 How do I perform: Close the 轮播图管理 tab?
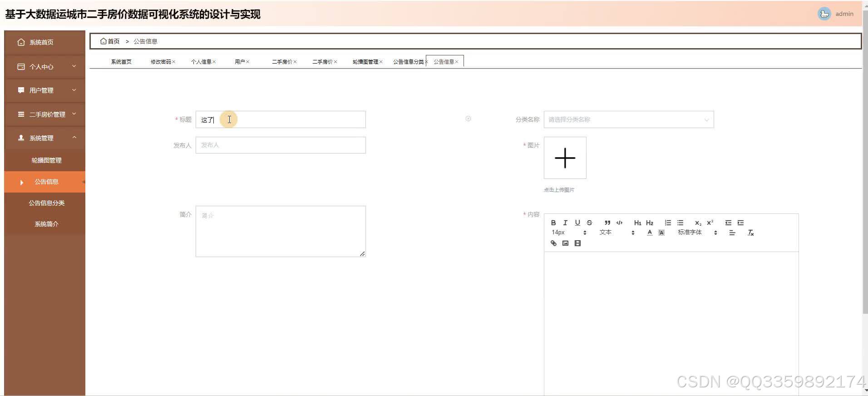click(381, 62)
